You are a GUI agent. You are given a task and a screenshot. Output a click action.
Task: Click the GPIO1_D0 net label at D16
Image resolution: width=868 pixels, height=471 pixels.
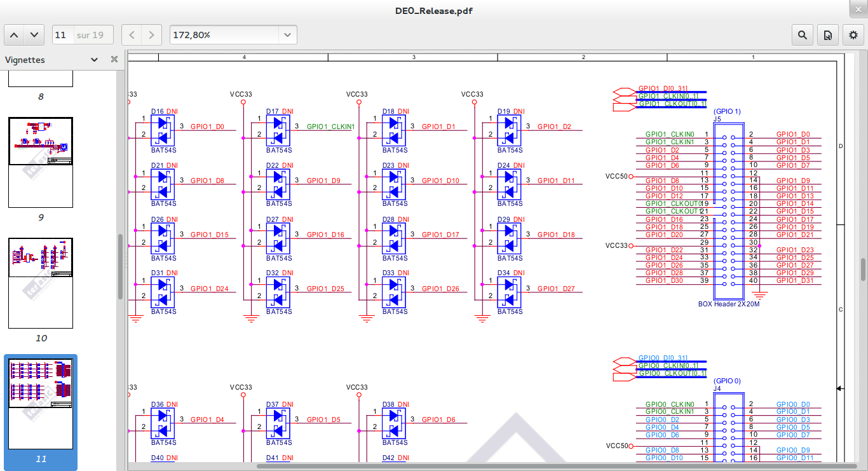coord(207,126)
